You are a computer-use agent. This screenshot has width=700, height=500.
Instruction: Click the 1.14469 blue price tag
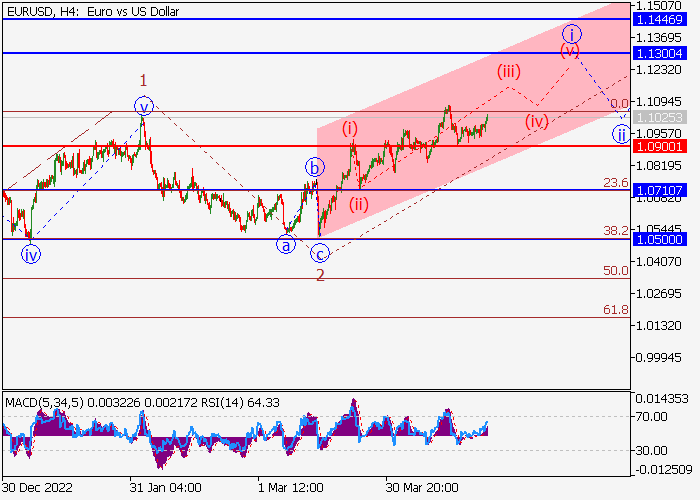664,19
